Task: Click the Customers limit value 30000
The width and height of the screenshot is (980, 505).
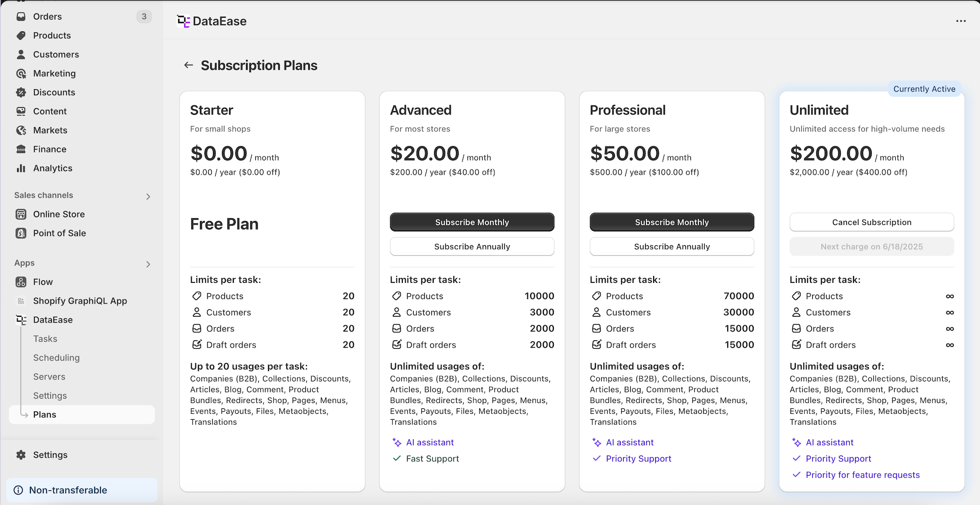Action: click(739, 312)
